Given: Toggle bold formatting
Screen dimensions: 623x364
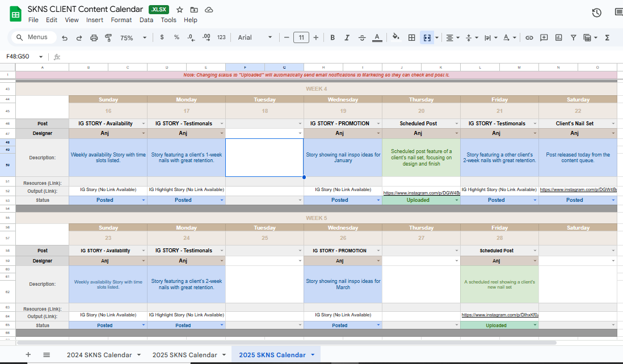Looking at the screenshot, I should 332,38.
